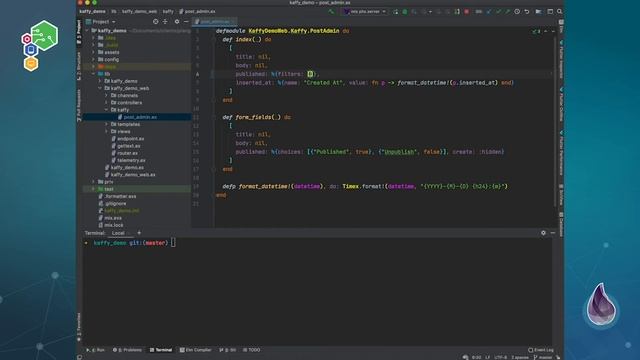Hide the Project panel with minus icon
640x360 pixels.
(x=186, y=22)
